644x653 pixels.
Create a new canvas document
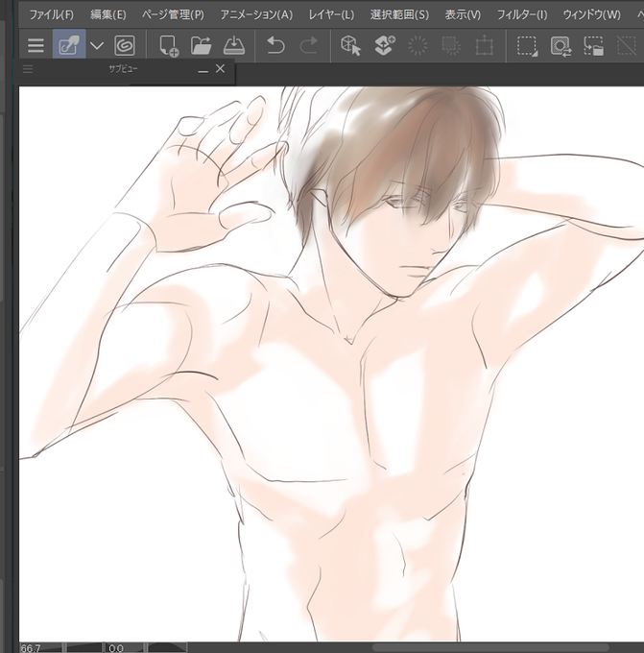(x=169, y=45)
